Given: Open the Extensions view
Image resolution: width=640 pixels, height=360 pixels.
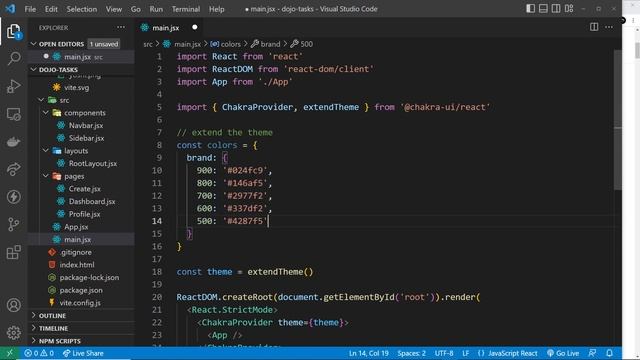Looking at the screenshot, I should [13, 252].
